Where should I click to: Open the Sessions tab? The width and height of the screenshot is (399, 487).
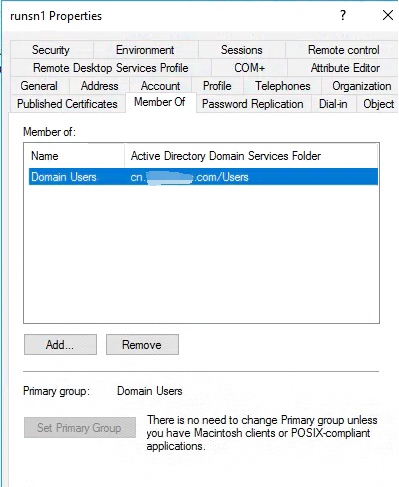pos(241,50)
